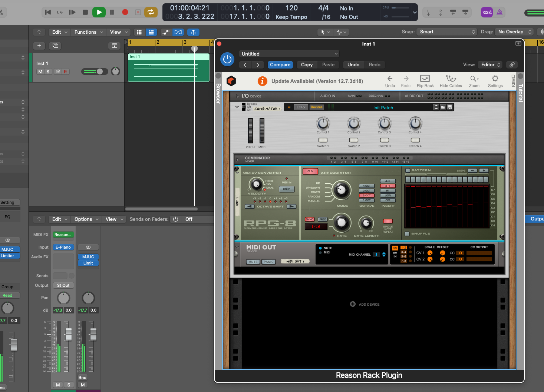Screen dimensions: 544x392
Task: Click the Control 2 knob
Action: point(354,123)
